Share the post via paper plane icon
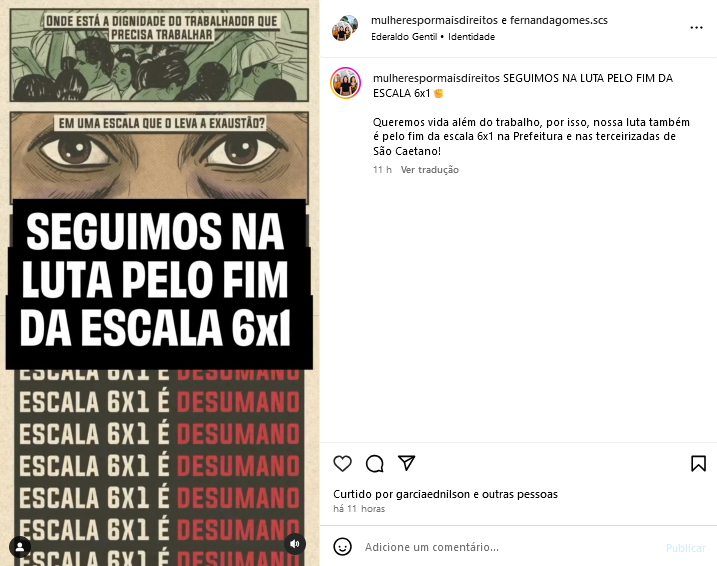717x566 pixels. click(x=407, y=463)
